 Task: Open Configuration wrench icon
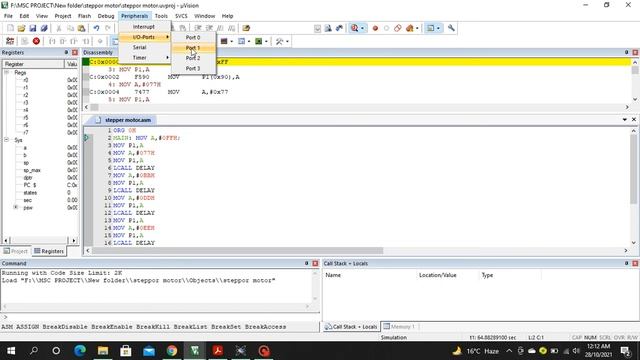(451, 28)
